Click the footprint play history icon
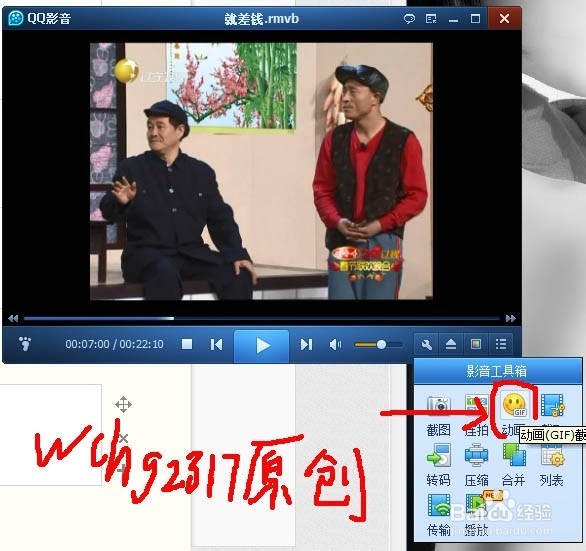Image resolution: width=586 pixels, height=551 pixels. point(25,344)
